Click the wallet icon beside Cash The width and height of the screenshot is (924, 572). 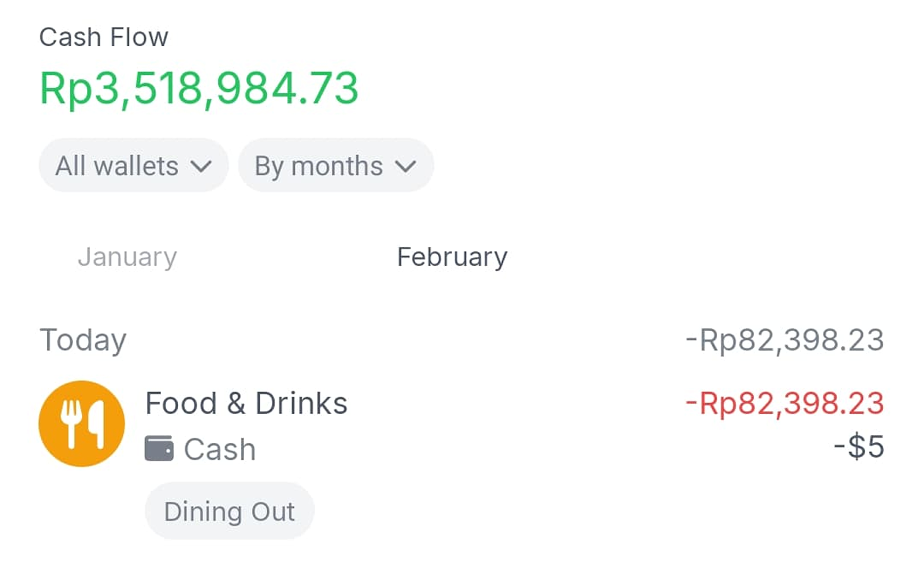point(159,448)
